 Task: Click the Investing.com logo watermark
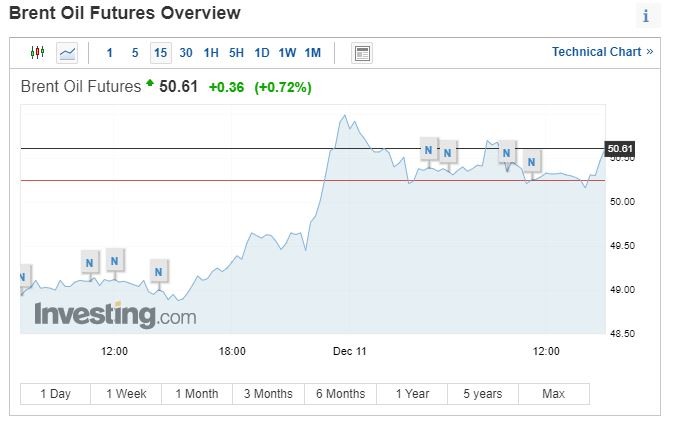(115, 316)
